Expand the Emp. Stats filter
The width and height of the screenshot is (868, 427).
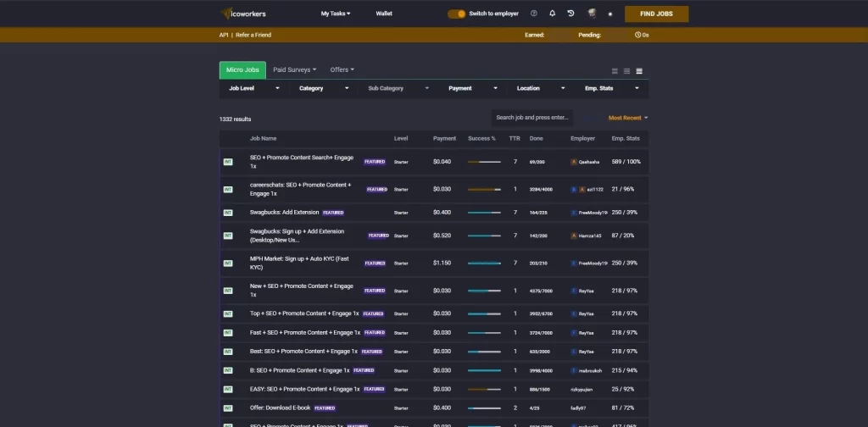point(612,88)
